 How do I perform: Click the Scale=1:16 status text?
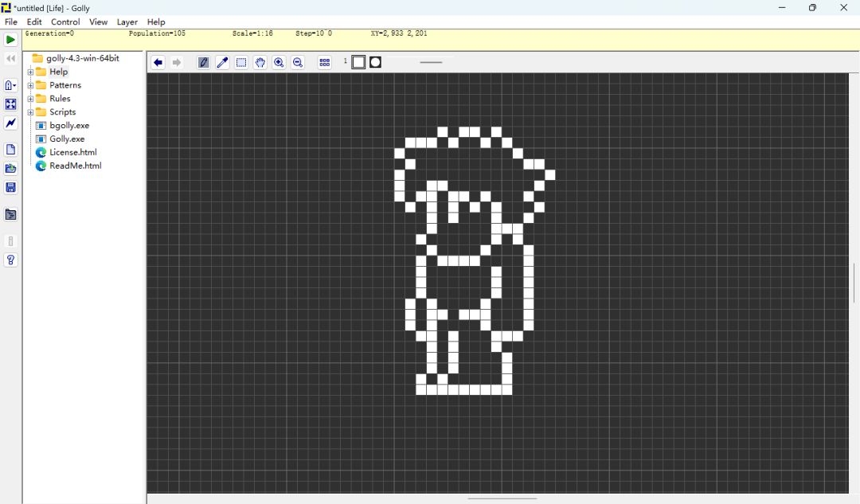click(252, 33)
